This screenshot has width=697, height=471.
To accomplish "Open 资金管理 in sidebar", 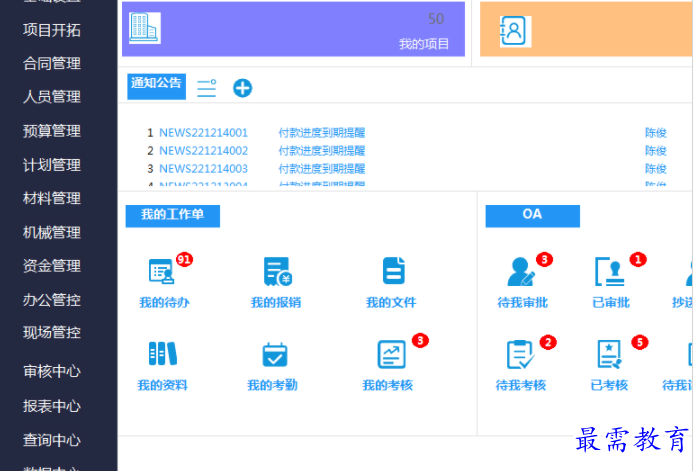I will (x=52, y=266).
